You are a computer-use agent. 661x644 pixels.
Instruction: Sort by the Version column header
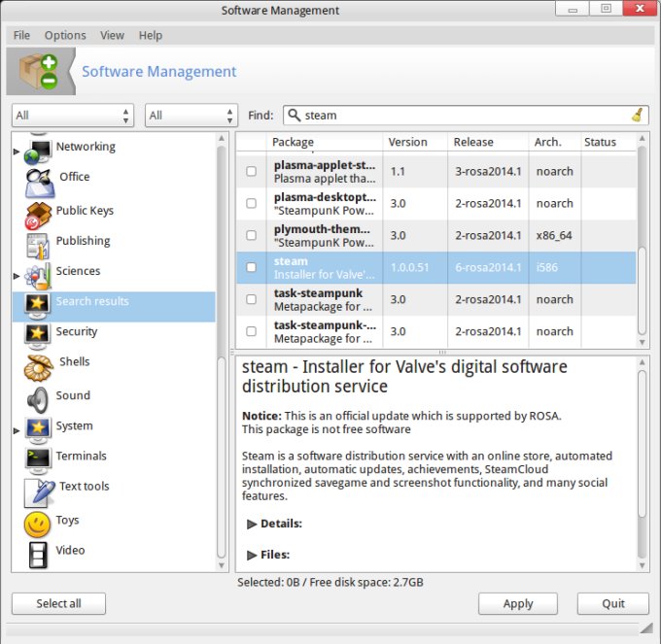[415, 142]
